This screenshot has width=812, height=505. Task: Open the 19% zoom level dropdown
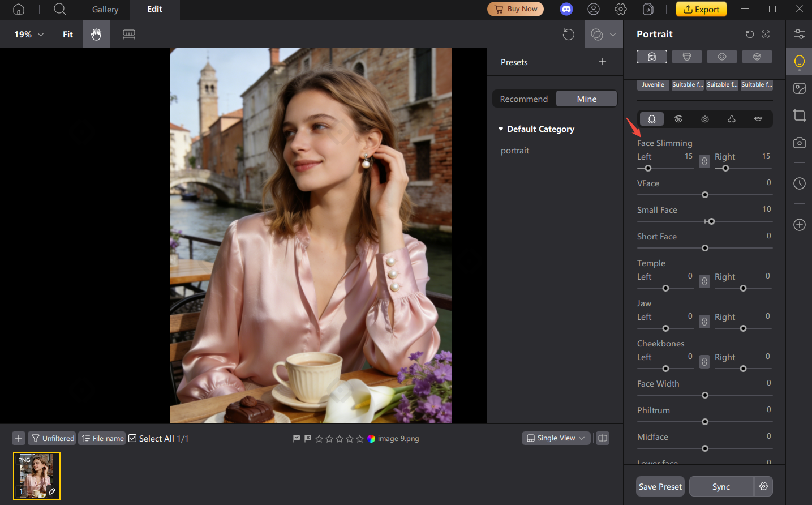click(27, 34)
